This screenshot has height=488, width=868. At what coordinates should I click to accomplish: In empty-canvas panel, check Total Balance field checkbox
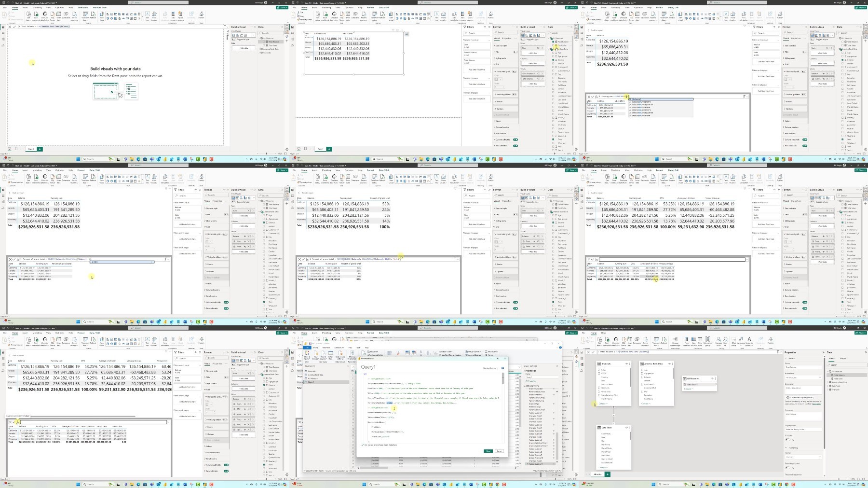pyautogui.click(x=264, y=42)
